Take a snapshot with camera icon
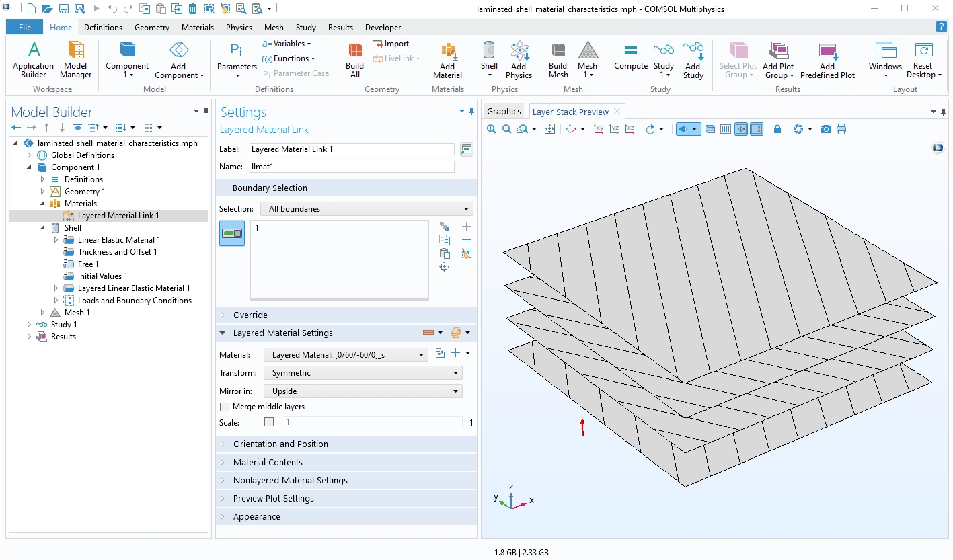Screen dimensions: 953x560 825,129
